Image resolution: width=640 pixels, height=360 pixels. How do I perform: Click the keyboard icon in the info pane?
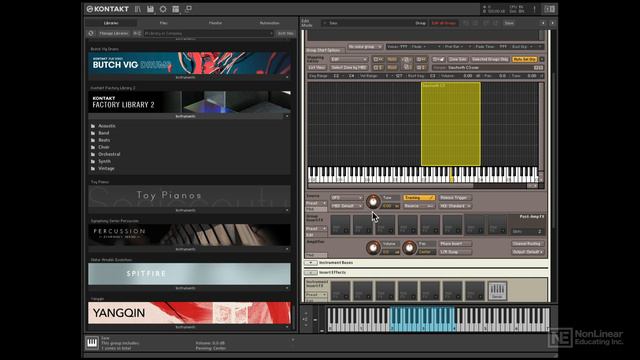click(x=92, y=342)
